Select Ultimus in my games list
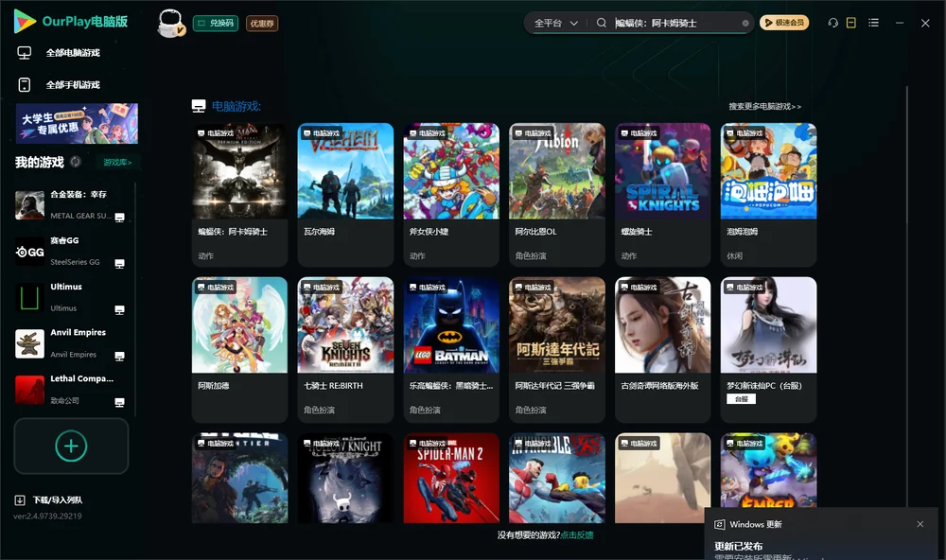Image resolution: width=946 pixels, height=560 pixels. [x=71, y=297]
